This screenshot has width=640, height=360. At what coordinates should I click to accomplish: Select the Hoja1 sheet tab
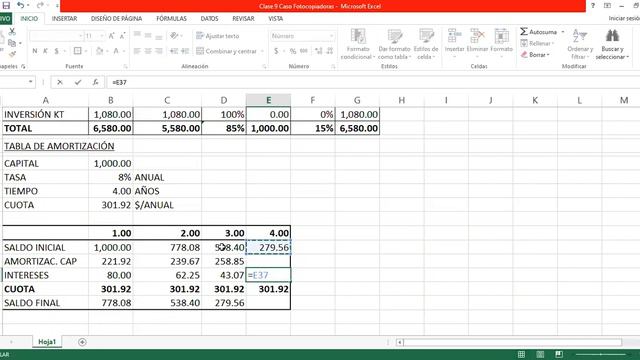[47, 342]
